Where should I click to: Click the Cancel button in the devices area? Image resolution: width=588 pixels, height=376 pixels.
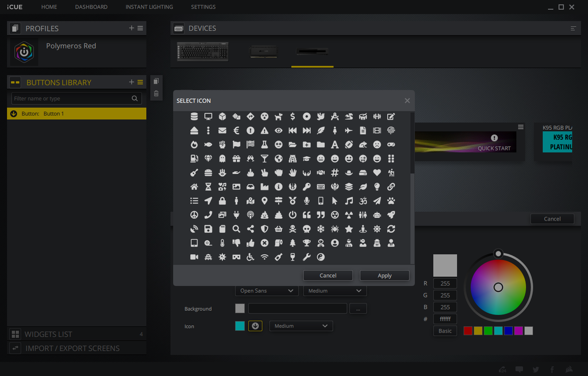(552, 219)
